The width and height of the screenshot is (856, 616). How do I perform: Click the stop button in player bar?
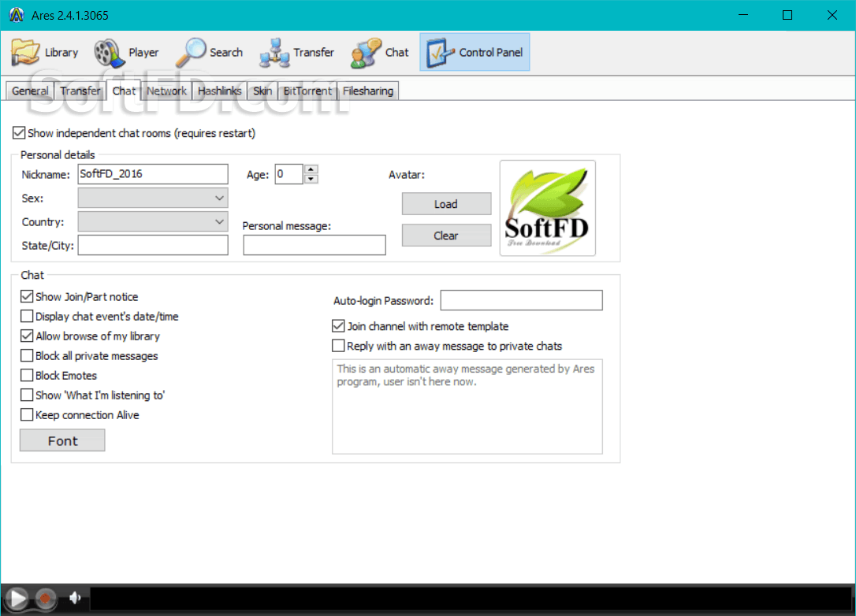[46, 599]
